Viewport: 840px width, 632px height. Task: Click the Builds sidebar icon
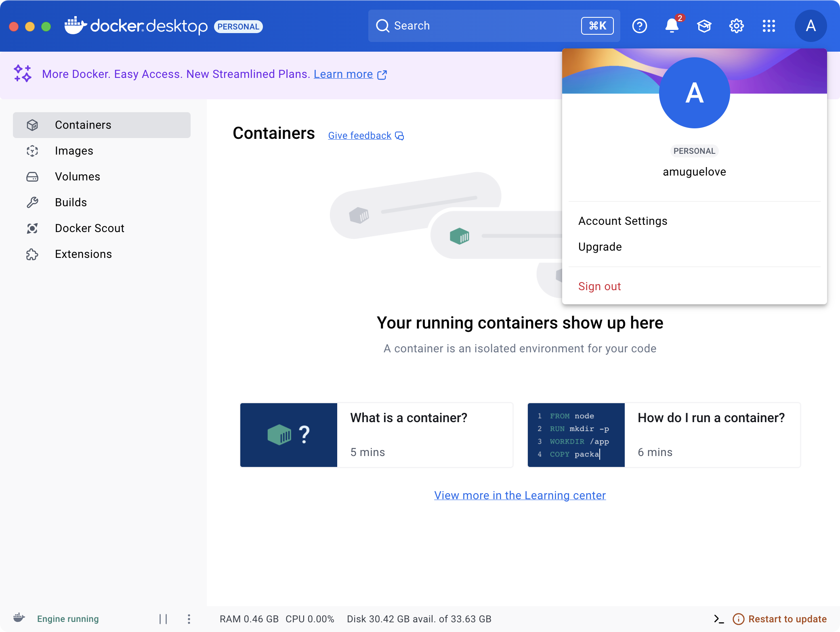[33, 202]
